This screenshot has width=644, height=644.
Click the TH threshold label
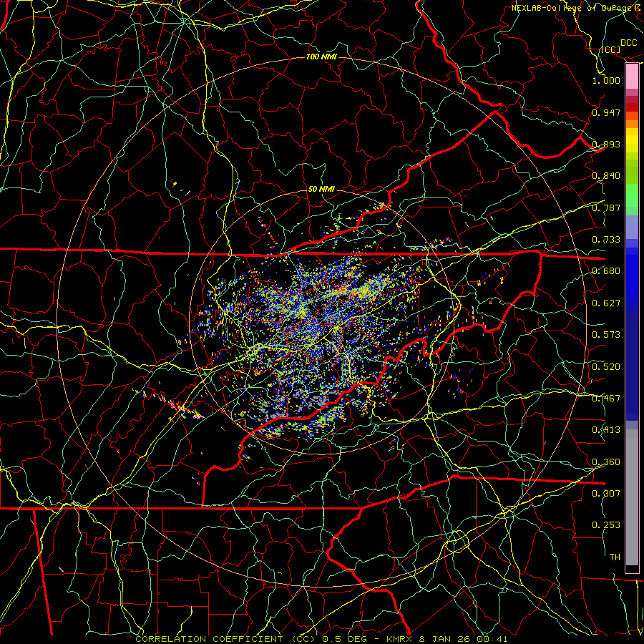(615, 557)
